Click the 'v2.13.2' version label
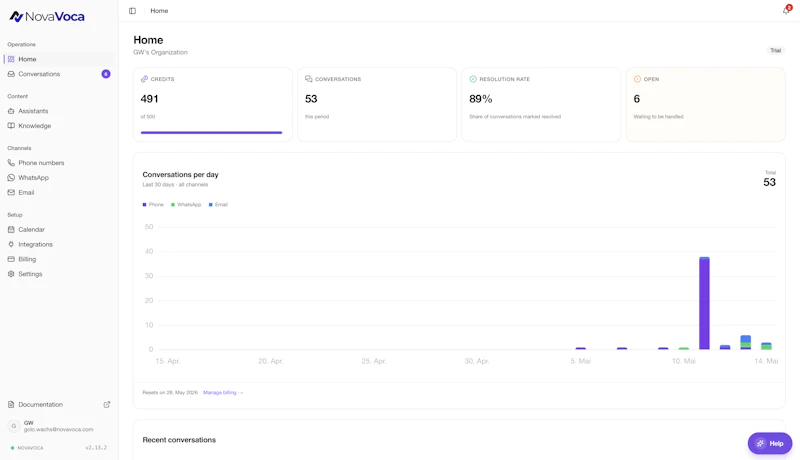 [96, 448]
